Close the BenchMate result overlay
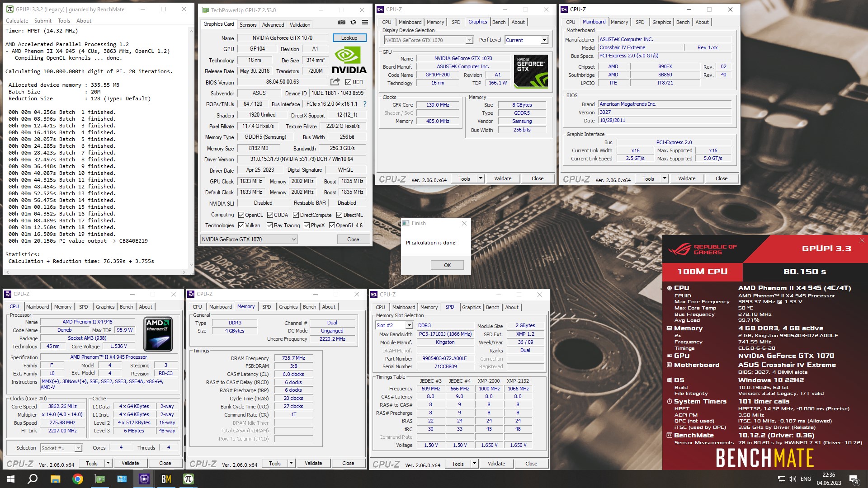 coord(862,240)
